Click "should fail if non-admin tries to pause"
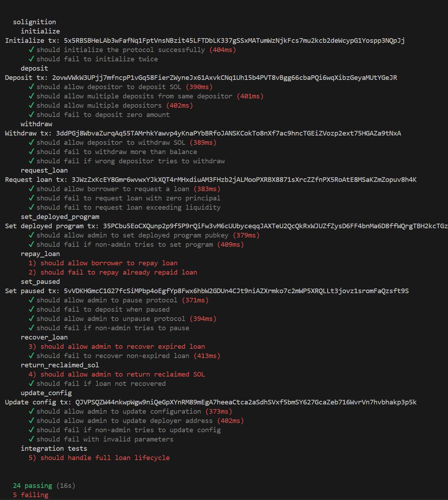Viewport: 448px width, 500px height. point(109,328)
